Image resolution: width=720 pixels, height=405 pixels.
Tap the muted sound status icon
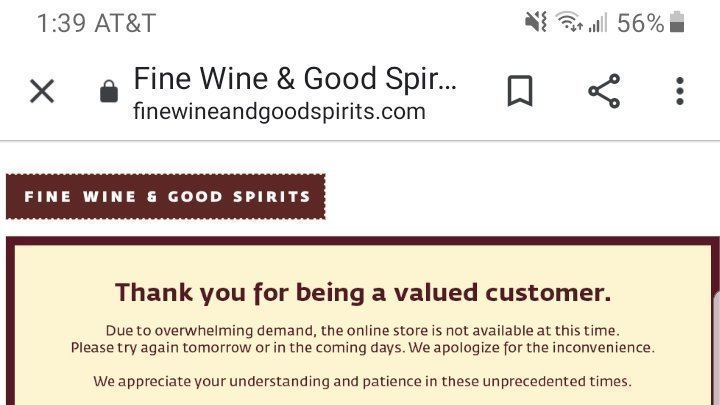pyautogui.click(x=536, y=22)
